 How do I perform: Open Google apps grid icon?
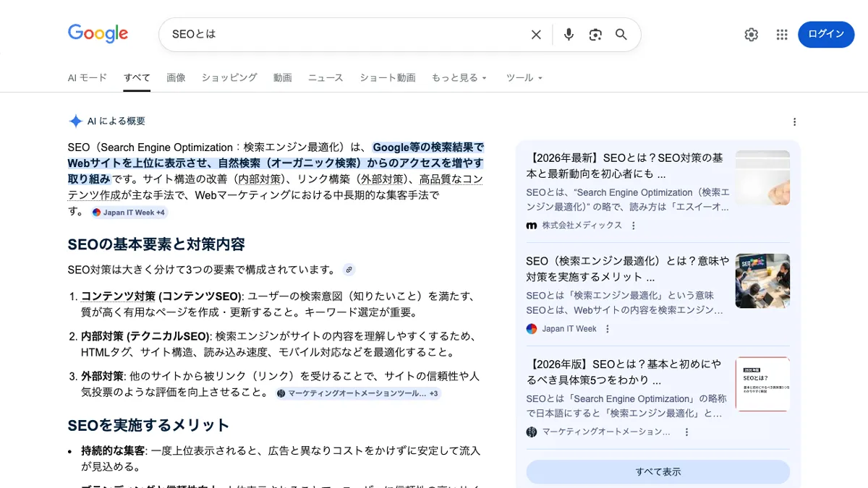tap(782, 35)
